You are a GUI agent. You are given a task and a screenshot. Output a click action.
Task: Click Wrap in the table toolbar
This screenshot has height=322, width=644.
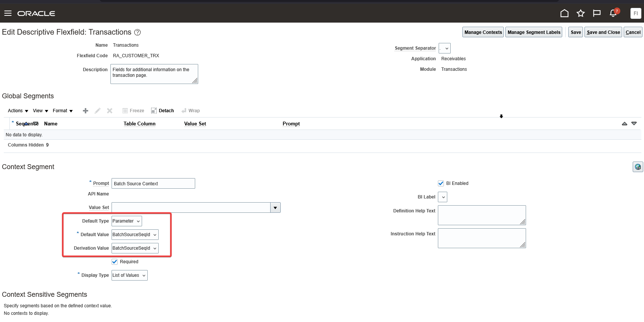(x=191, y=111)
